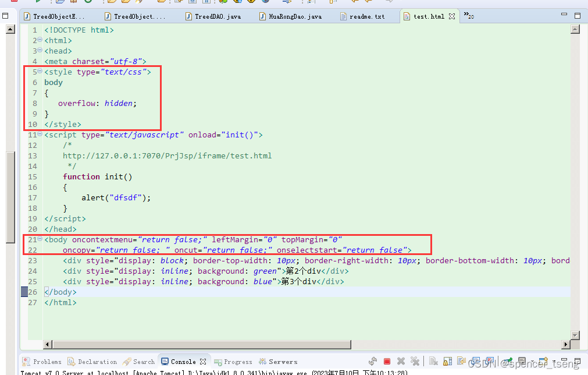Click the horizontal scroll left arrow

click(48, 344)
